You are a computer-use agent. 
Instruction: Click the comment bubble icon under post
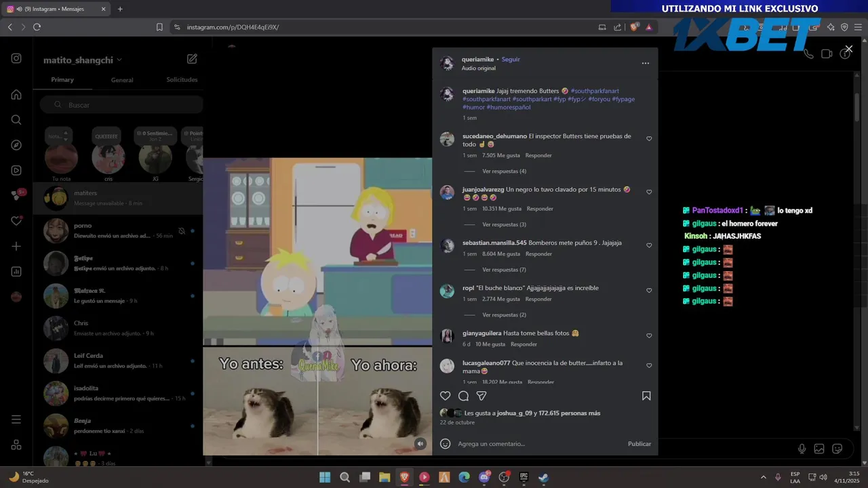pyautogui.click(x=463, y=396)
